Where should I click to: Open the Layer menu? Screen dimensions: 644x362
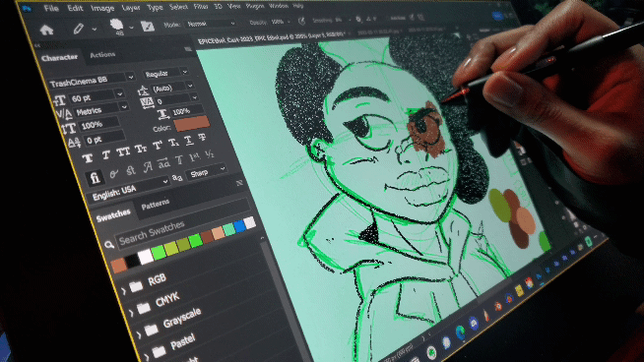tap(131, 8)
